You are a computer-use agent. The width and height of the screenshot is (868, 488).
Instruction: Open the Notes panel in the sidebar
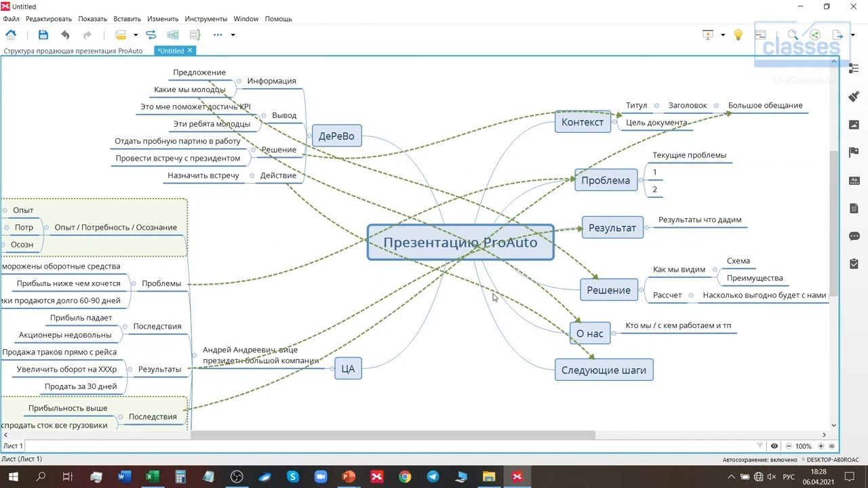tap(854, 209)
